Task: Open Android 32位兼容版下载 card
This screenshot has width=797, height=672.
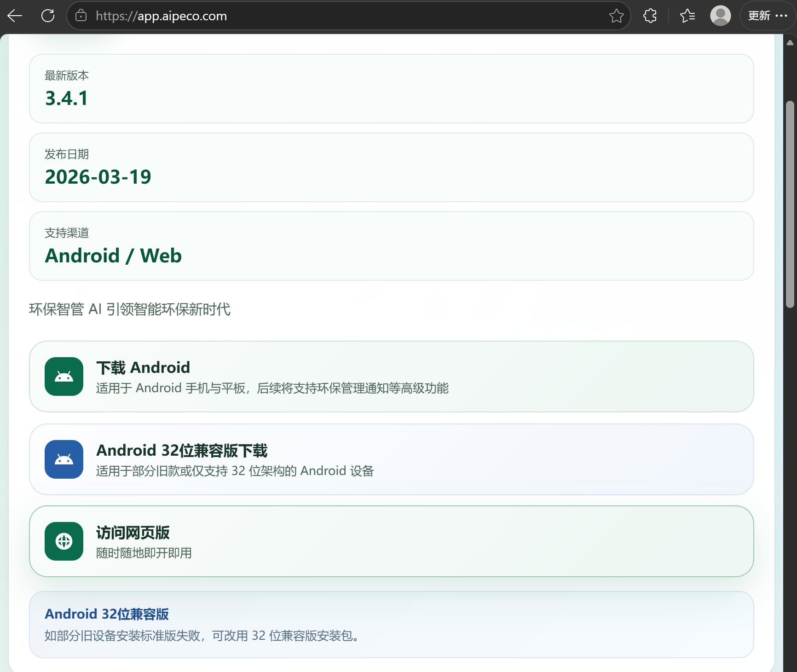Action: tap(391, 459)
